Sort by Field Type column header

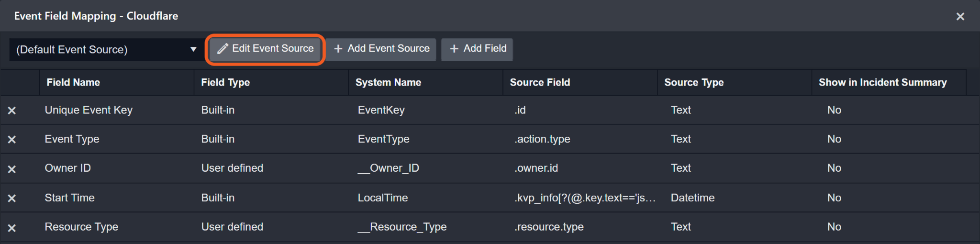pos(225,82)
